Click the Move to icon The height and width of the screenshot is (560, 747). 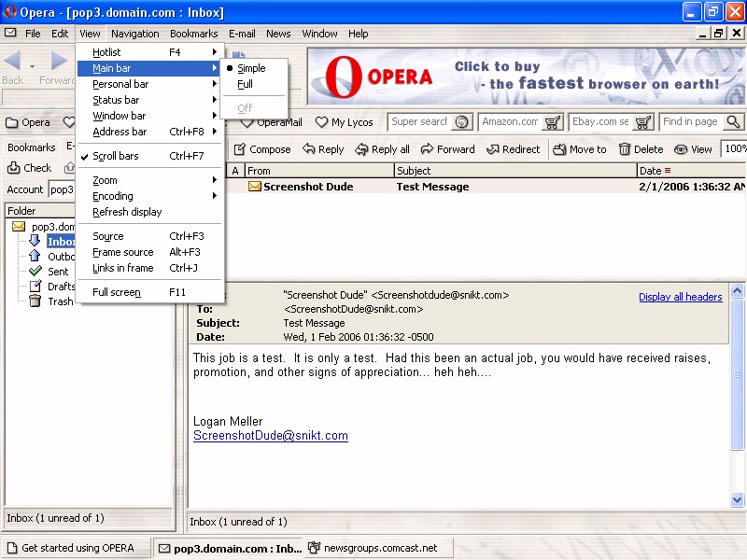tap(559, 149)
